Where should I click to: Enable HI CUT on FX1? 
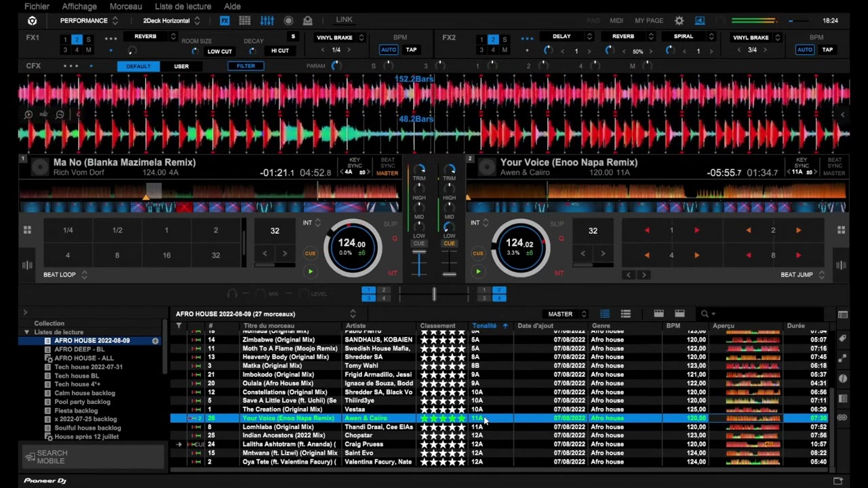point(279,51)
